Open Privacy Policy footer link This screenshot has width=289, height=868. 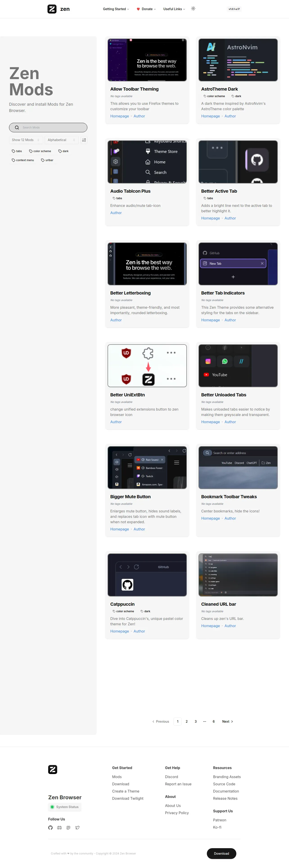(177, 813)
